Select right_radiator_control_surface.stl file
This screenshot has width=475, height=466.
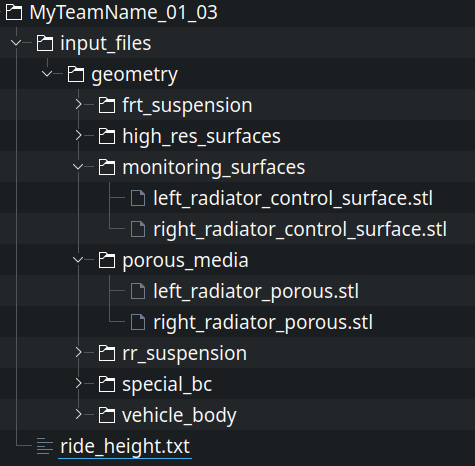(300, 229)
